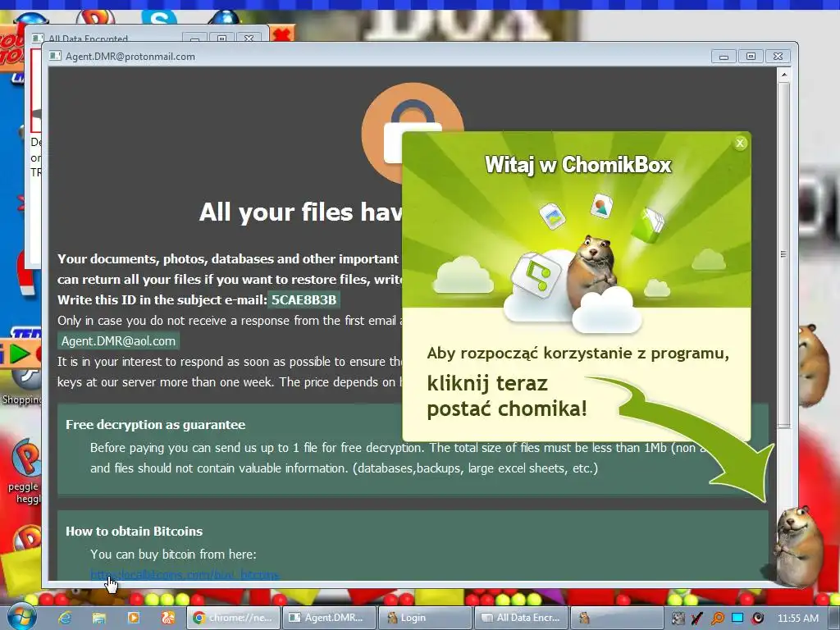Launch Internet Explorer from the taskbar

click(66, 618)
